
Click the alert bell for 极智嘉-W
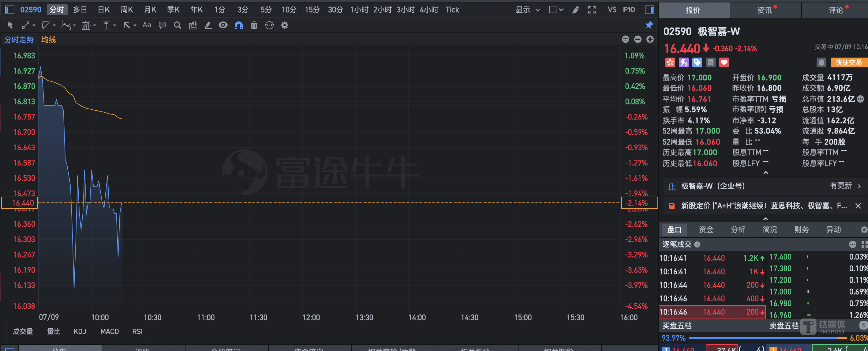(x=821, y=62)
